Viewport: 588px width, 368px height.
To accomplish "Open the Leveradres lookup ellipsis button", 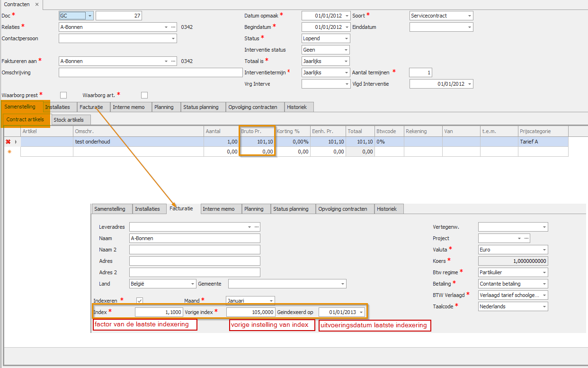I will (257, 227).
